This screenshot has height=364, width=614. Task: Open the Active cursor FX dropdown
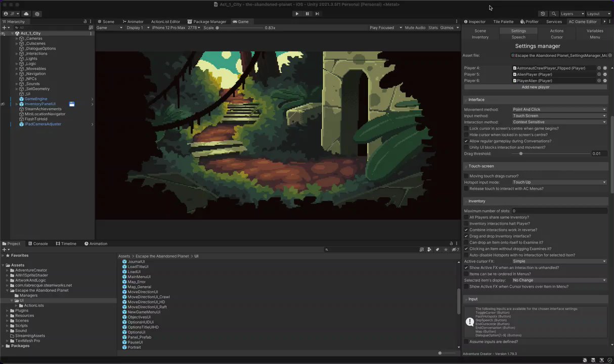[559, 261]
